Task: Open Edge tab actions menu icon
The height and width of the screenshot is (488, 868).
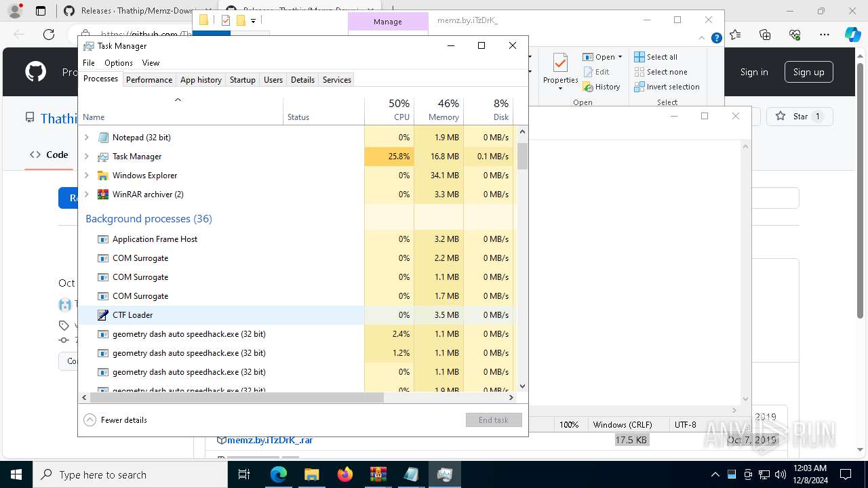Action: [41, 11]
